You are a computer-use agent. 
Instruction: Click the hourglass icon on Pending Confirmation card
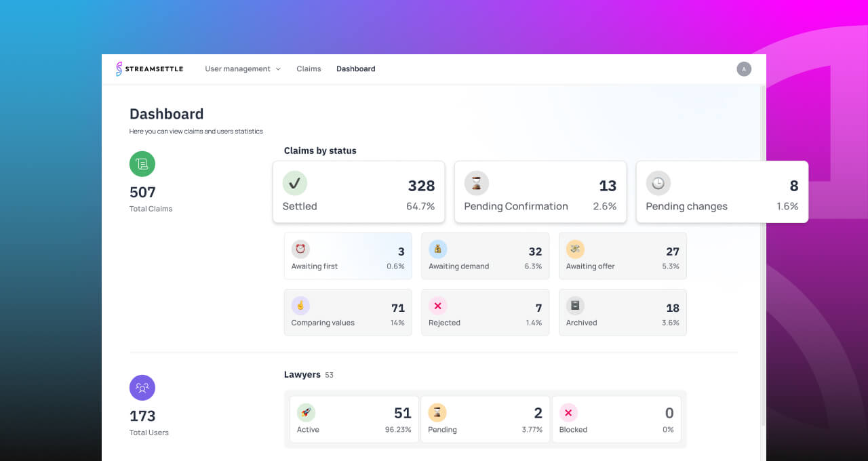tap(476, 182)
